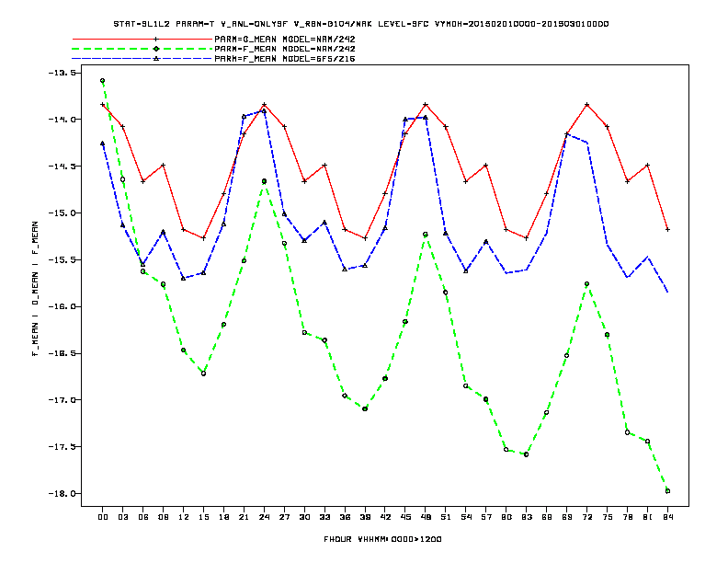
Task: Click the green circle data point at hour 39
Action: [x=365, y=408]
